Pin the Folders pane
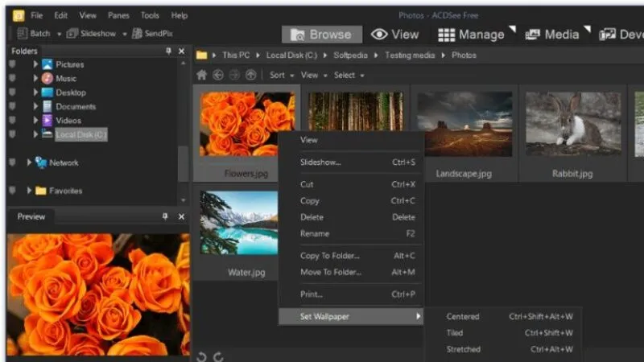Image resolution: width=644 pixels, height=362 pixels. pyautogui.click(x=168, y=51)
